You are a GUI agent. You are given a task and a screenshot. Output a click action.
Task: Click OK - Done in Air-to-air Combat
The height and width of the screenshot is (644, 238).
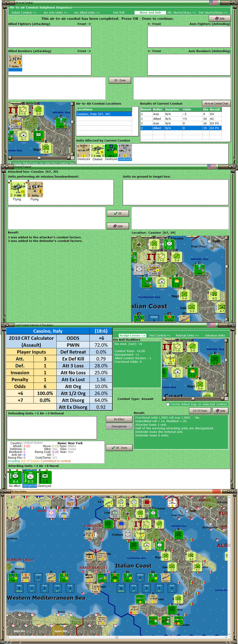[120, 80]
